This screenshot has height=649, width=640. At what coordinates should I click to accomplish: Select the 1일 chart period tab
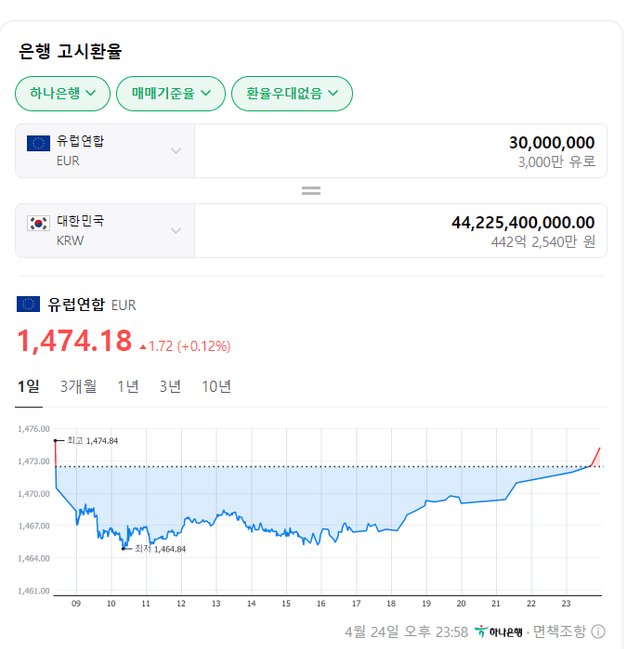click(28, 386)
